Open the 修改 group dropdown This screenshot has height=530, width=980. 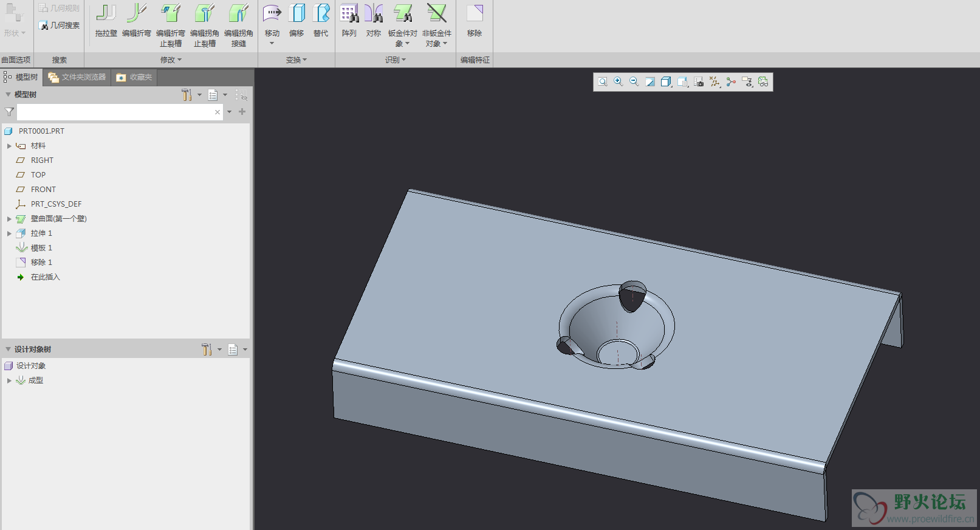point(171,60)
